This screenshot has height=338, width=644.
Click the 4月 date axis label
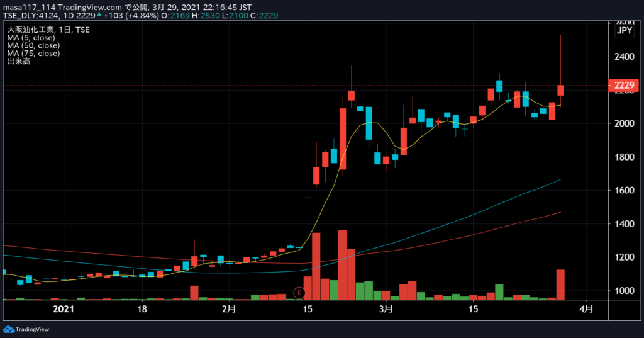point(586,309)
